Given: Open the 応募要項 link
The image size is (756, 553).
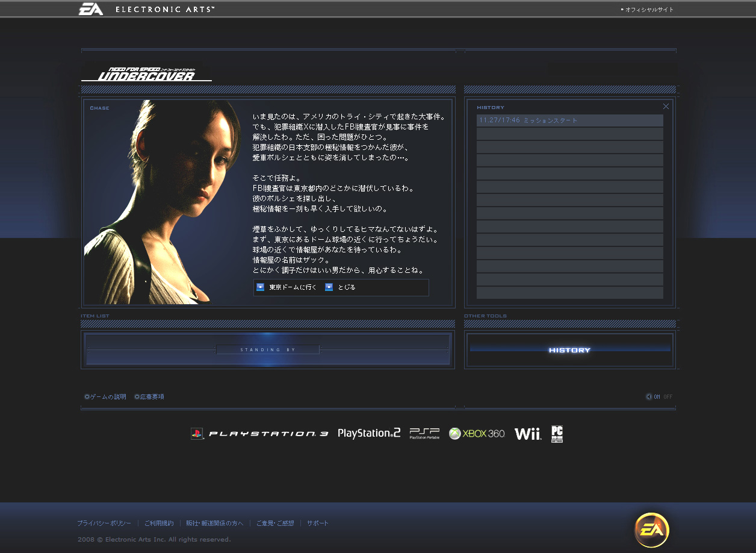Looking at the screenshot, I should point(149,397).
